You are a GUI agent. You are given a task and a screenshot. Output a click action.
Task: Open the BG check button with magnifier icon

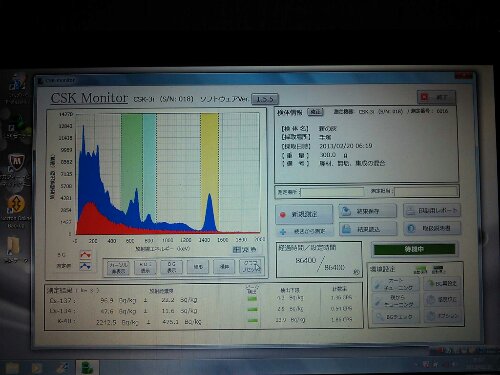point(395,316)
